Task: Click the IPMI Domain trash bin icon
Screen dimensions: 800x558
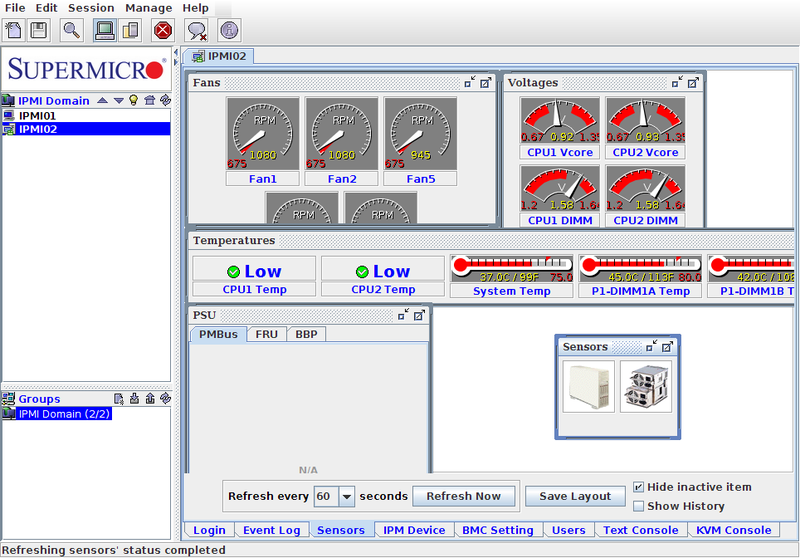Action: coord(149,100)
